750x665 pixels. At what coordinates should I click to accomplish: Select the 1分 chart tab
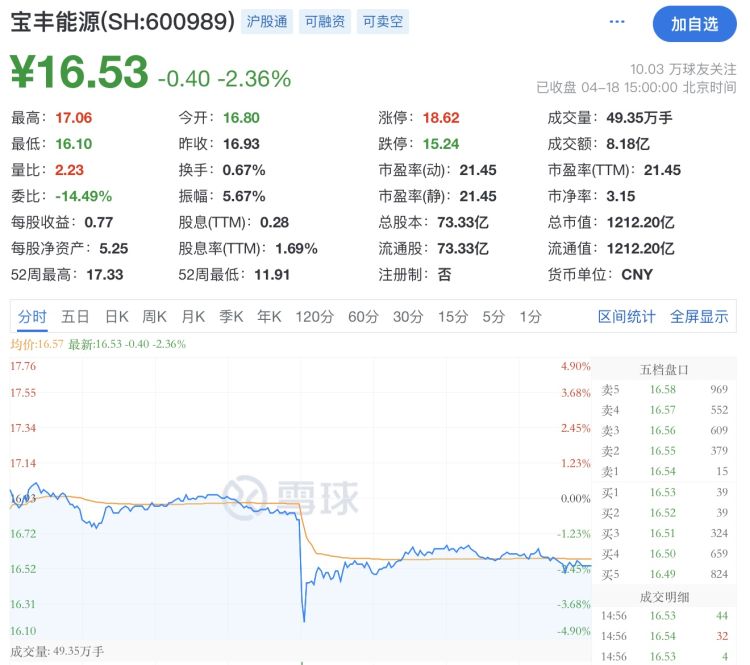(x=530, y=317)
